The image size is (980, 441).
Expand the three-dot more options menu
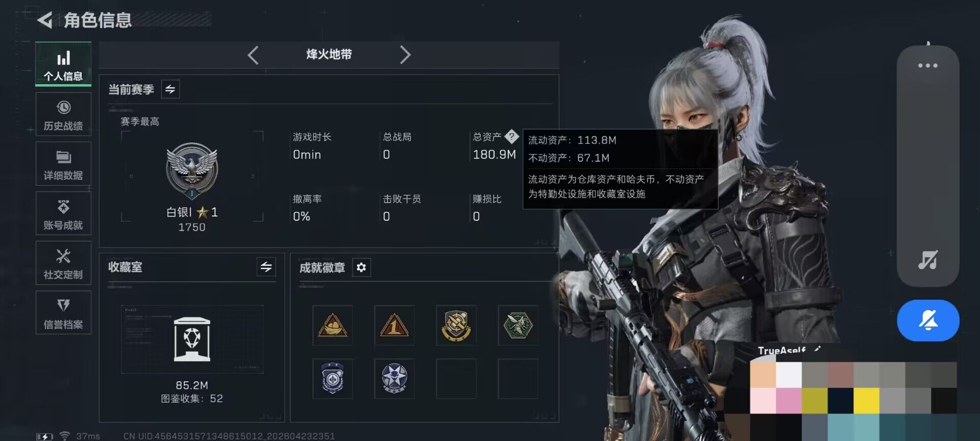coord(928,65)
